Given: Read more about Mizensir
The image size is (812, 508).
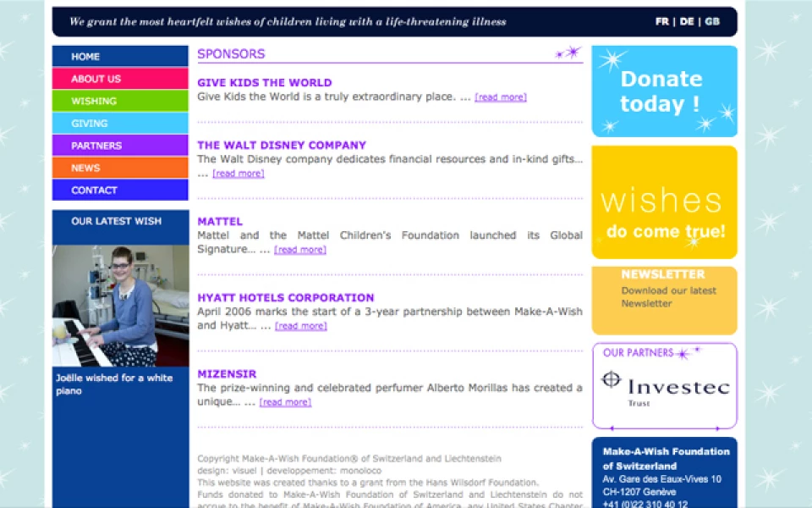Looking at the screenshot, I should click(x=285, y=401).
